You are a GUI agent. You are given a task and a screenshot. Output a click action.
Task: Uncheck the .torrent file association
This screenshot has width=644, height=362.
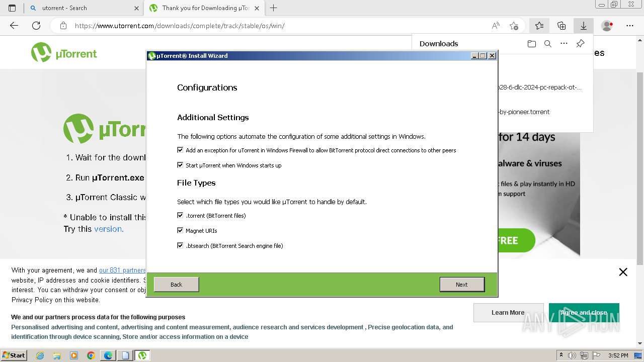pos(180,215)
